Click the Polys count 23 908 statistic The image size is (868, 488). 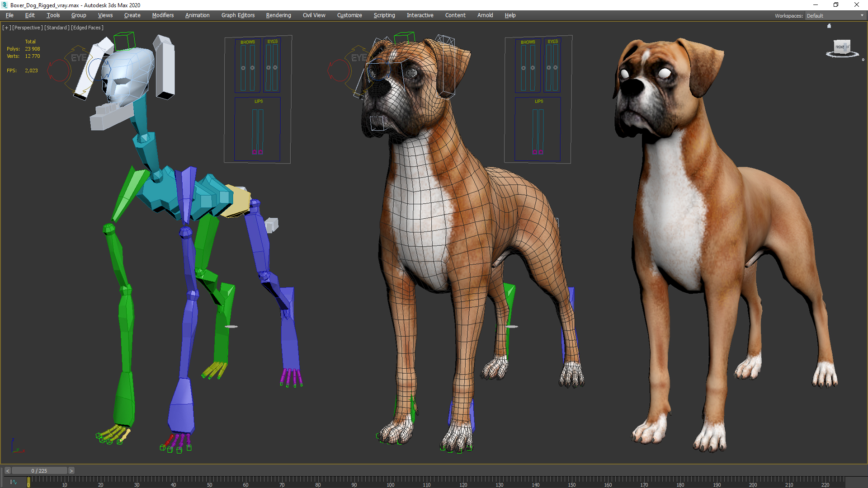33,49
